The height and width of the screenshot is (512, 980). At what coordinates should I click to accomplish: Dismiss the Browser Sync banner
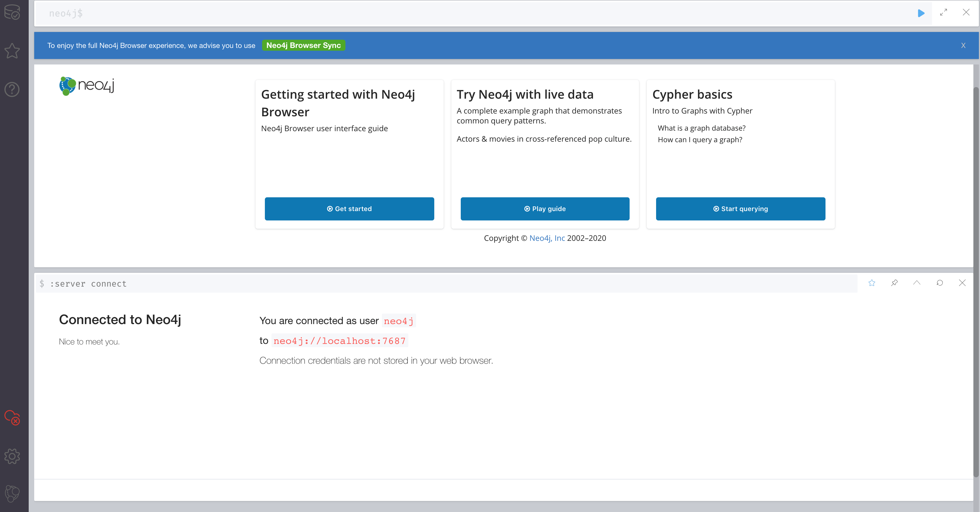point(963,46)
